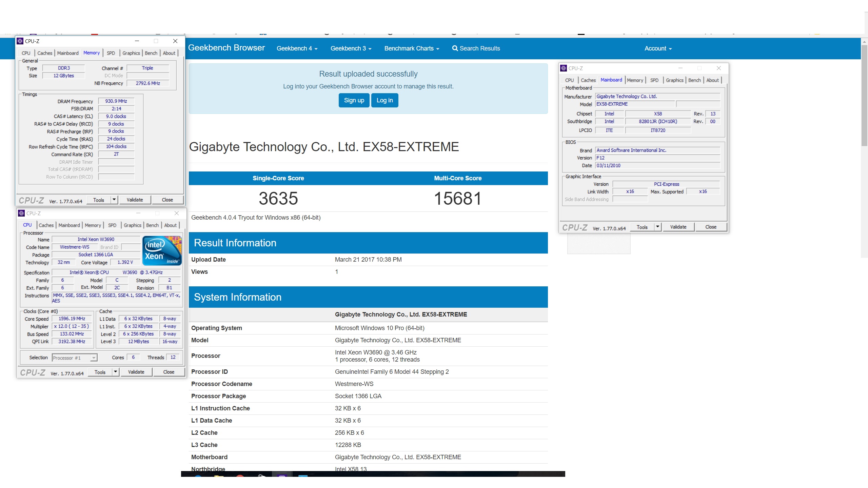The width and height of the screenshot is (868, 488).
Task: Switch to CPU tab in the Memory CPU-Z window
Action: [26, 53]
